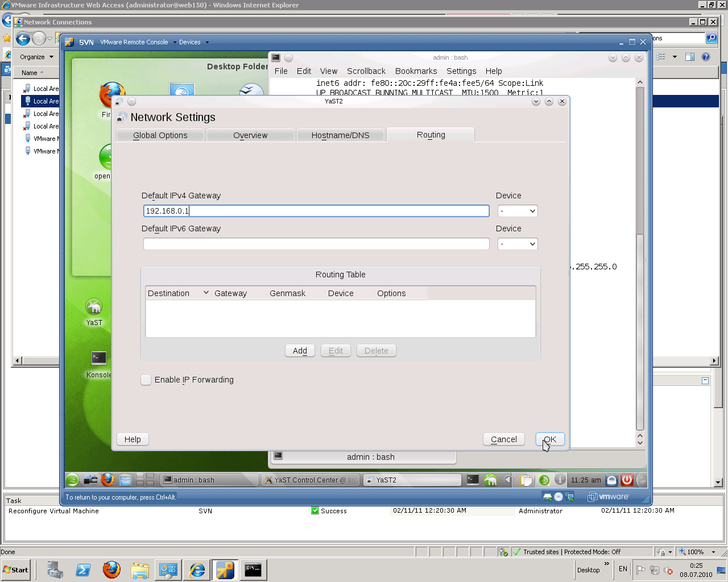Open Help in the Network Settings dialog

[x=133, y=439]
